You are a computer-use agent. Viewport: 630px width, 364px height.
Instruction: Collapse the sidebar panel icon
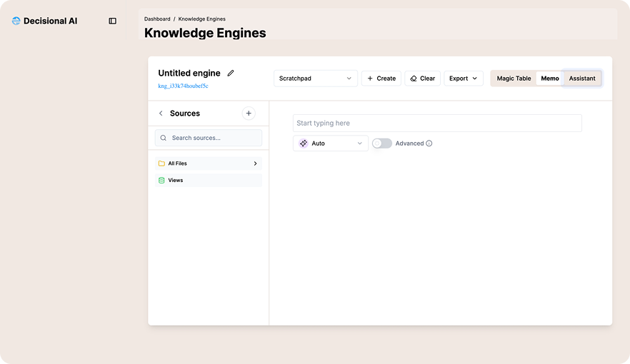(112, 21)
